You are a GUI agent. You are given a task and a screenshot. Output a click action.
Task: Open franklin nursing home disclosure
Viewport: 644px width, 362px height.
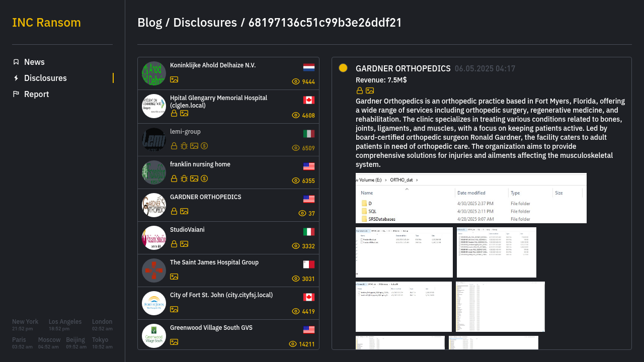(x=228, y=172)
